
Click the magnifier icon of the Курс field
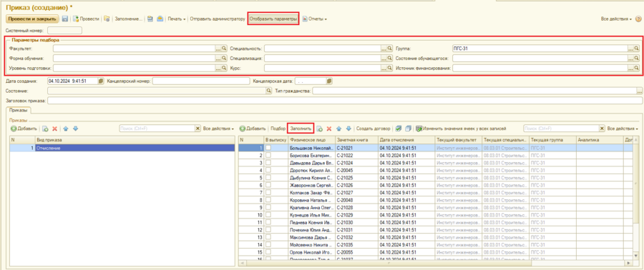[x=390, y=68]
